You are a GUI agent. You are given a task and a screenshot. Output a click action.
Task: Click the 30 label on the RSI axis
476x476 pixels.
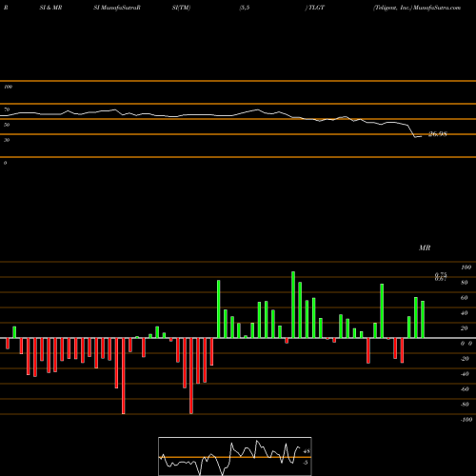pyautogui.click(x=7, y=140)
